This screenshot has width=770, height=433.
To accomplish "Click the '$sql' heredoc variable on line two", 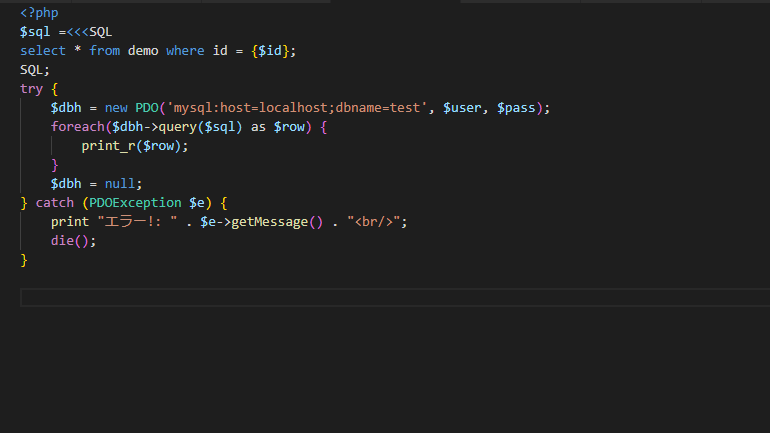I will click(35, 32).
